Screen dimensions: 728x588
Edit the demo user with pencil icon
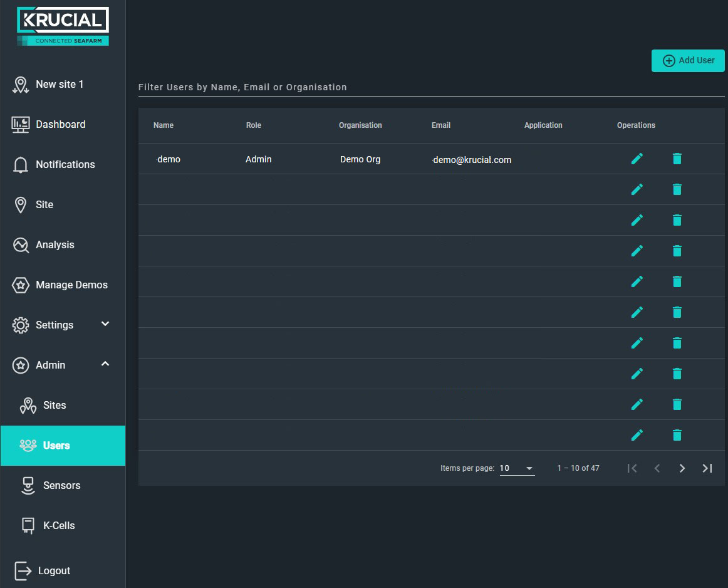(637, 159)
